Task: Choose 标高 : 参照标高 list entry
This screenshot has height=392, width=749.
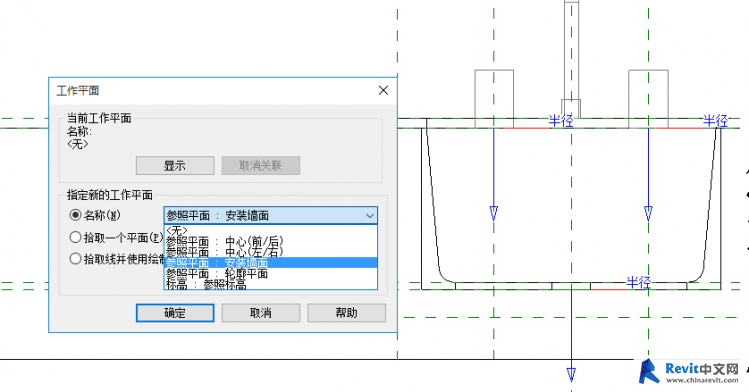Action: (270, 284)
